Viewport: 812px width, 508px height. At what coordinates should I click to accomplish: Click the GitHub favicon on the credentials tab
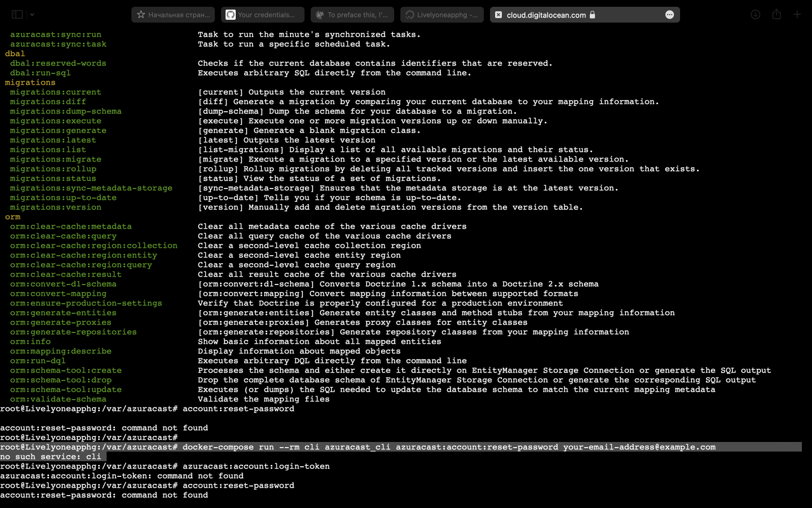click(x=231, y=15)
